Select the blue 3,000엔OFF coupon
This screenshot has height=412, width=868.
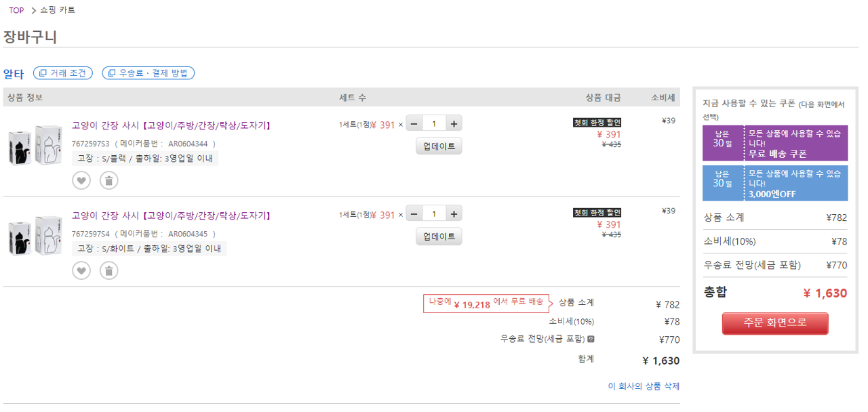774,183
